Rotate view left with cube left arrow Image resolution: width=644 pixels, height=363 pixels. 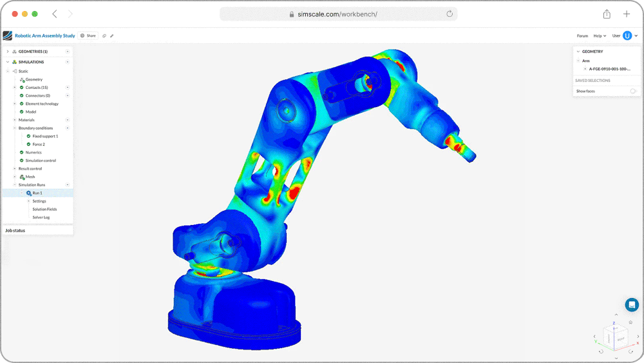click(x=594, y=337)
